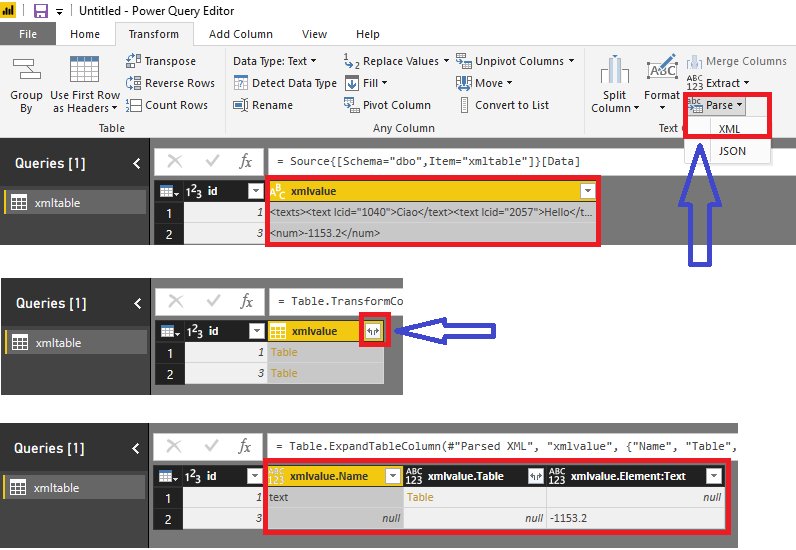The height and width of the screenshot is (550, 796).
Task: Click the Table link under xmlvalue.Table
Action: click(x=420, y=497)
